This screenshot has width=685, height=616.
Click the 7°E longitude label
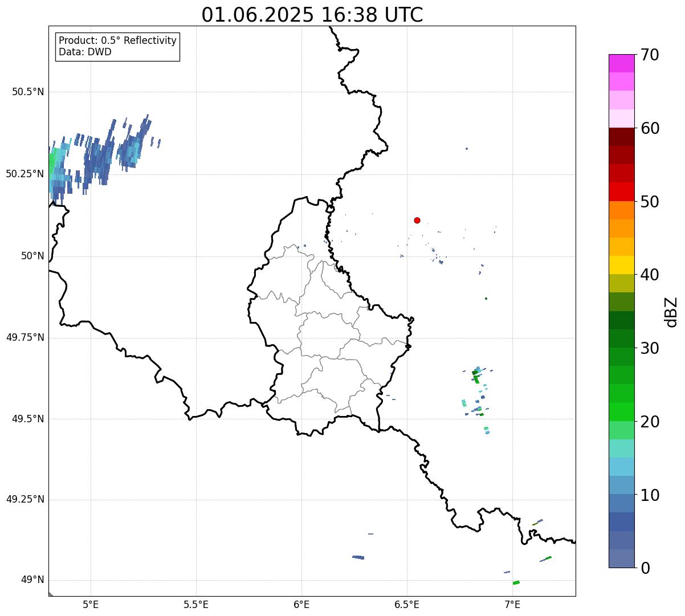click(512, 604)
